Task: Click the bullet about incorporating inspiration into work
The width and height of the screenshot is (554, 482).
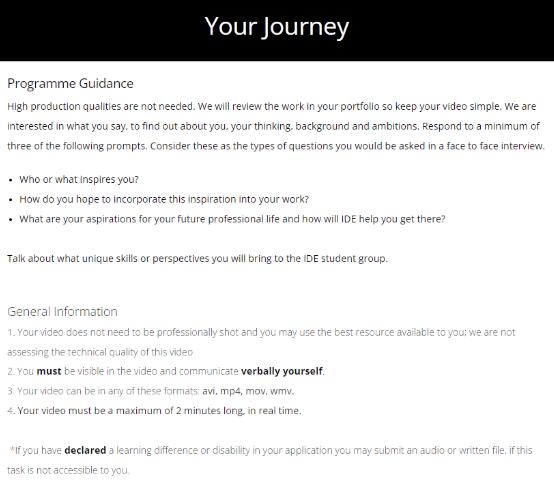Action: 164,199
